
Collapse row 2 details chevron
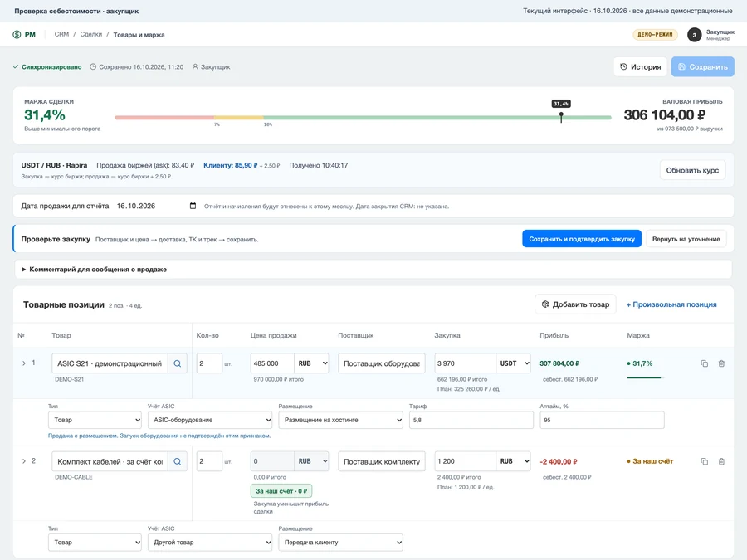tap(24, 461)
